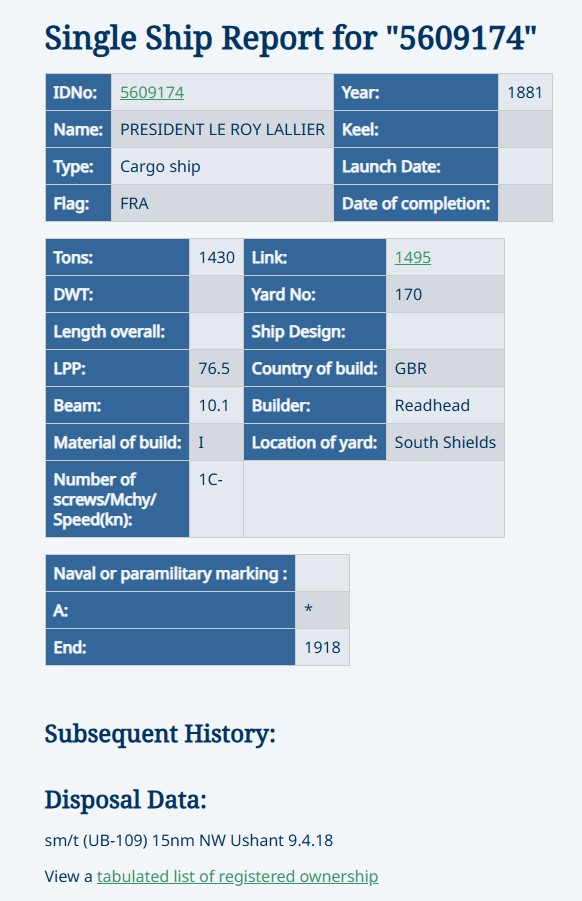Click the South Shields yard location
This screenshot has height=901, width=582.
coord(445,442)
